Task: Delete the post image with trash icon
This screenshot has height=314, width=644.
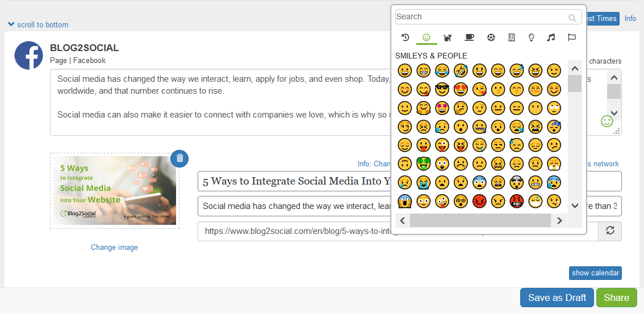Action: (179, 158)
